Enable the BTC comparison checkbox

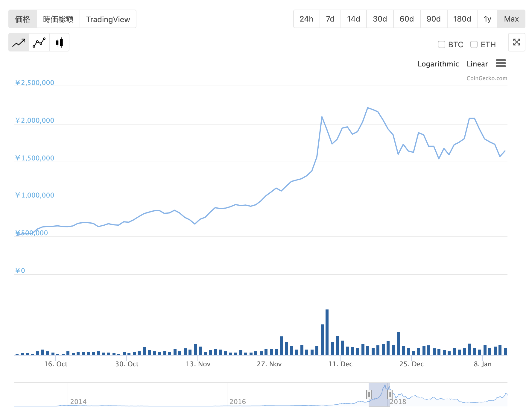[441, 44]
